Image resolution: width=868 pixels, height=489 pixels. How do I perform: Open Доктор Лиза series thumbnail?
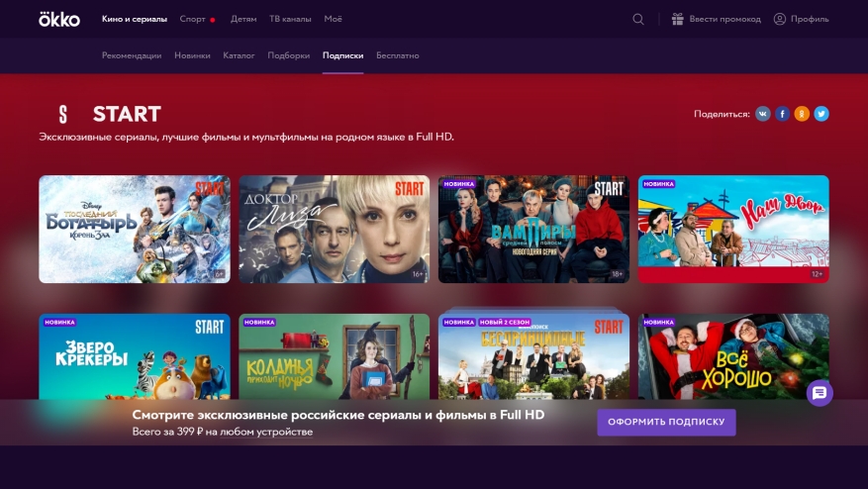click(x=335, y=230)
